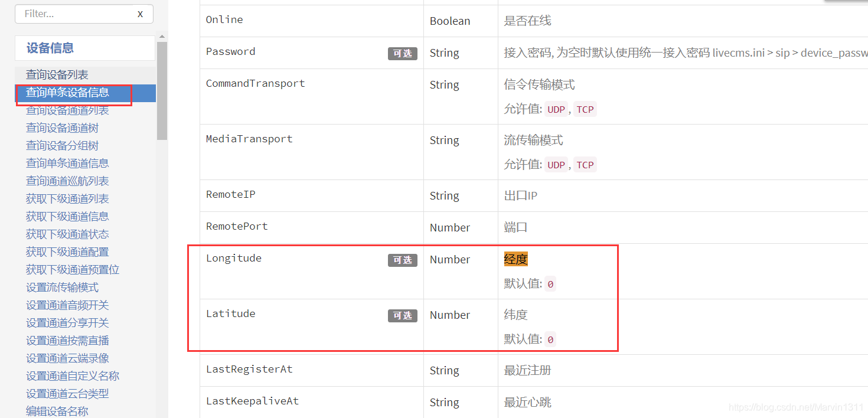The image size is (868, 418).
Task: Click the Filter search input field
Action: [84, 14]
